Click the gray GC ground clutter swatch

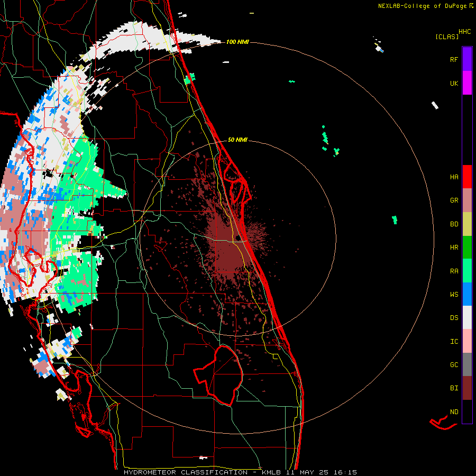point(467,364)
